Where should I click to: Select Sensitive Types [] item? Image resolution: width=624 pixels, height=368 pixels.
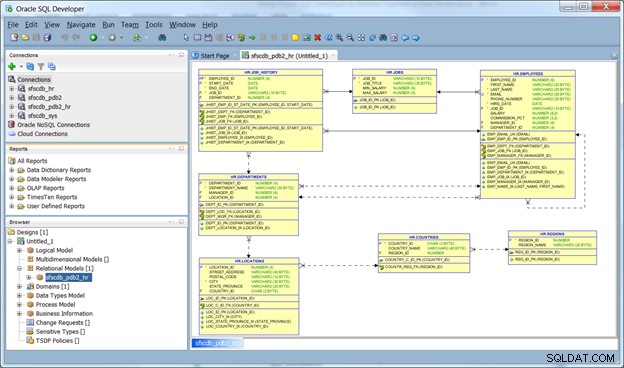pyautogui.click(x=60, y=332)
